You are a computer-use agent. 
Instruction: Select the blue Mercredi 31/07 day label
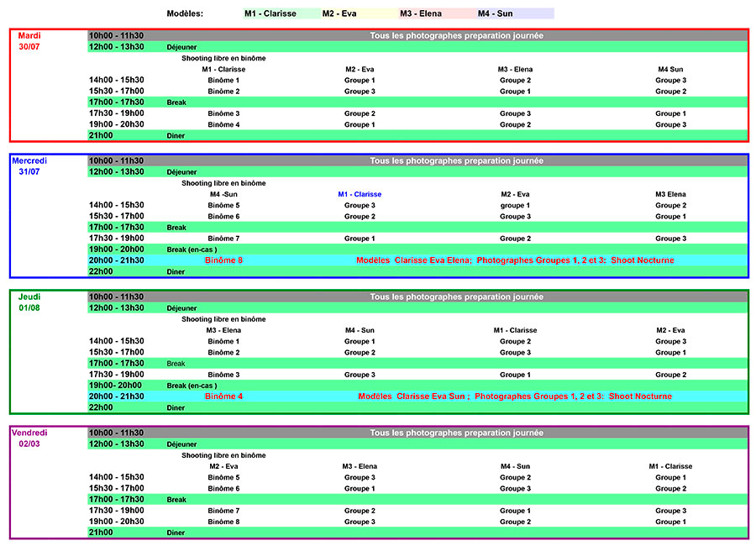(x=29, y=165)
